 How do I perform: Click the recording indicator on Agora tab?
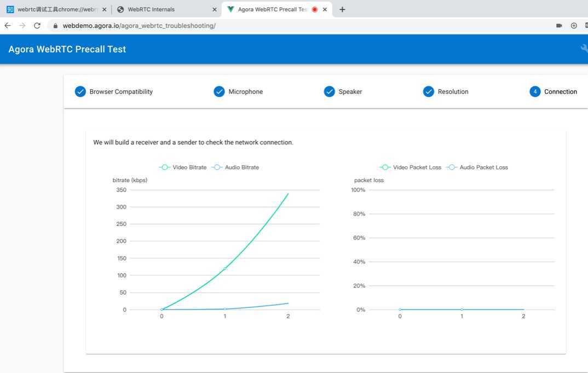click(x=315, y=9)
